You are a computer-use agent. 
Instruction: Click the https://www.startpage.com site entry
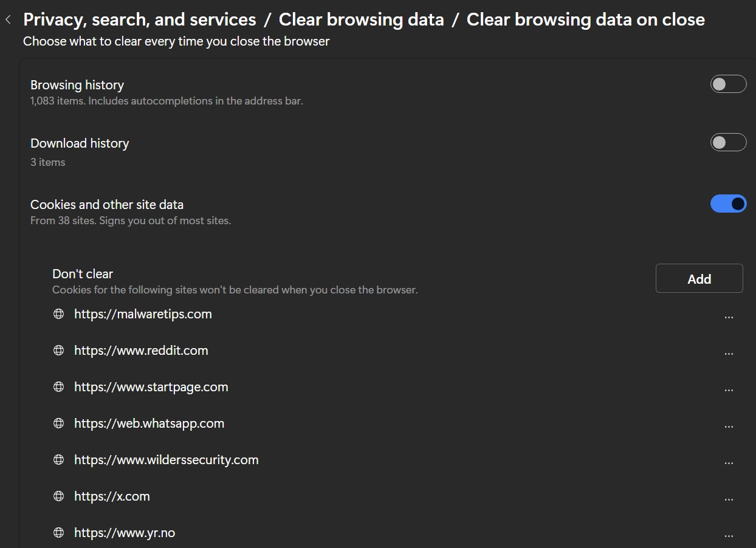151,387
